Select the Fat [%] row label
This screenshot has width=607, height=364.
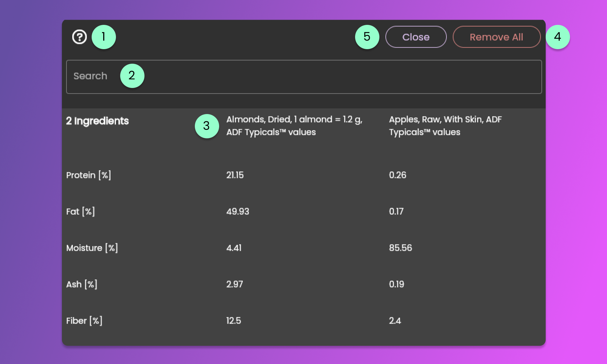click(x=80, y=211)
